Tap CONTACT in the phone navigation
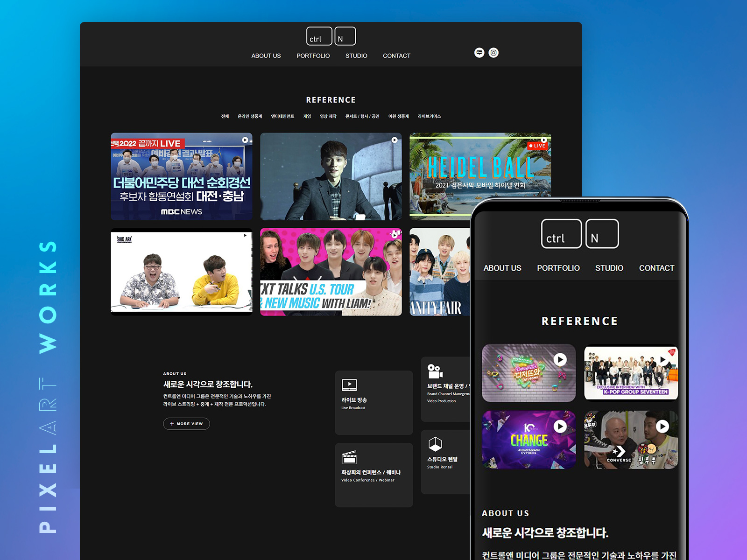747x560 pixels. (x=656, y=268)
